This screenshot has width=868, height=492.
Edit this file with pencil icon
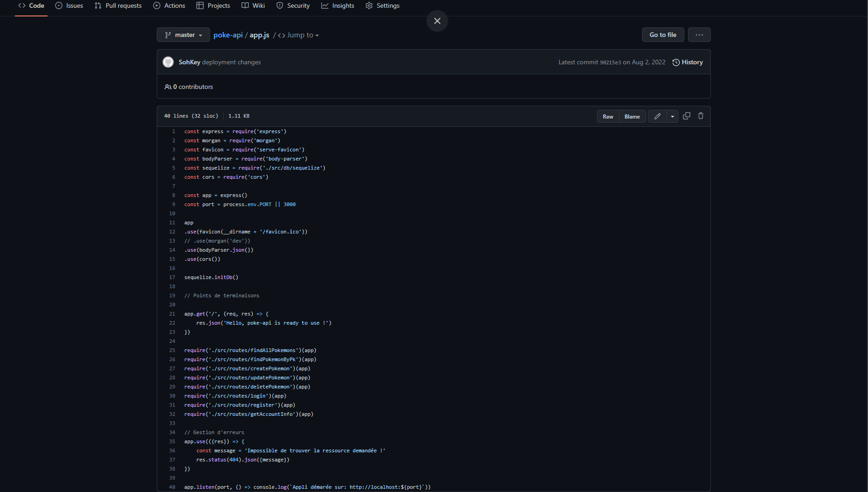(657, 116)
